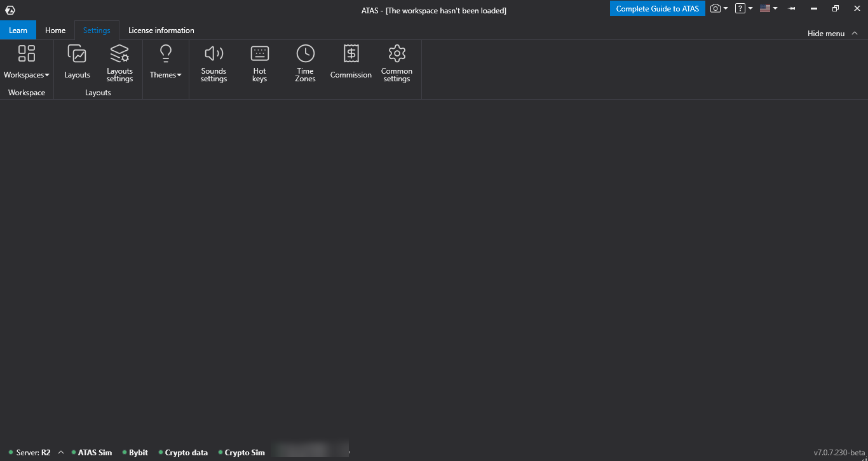The width and height of the screenshot is (868, 461).
Task: Select the Settings tab
Action: tap(97, 30)
